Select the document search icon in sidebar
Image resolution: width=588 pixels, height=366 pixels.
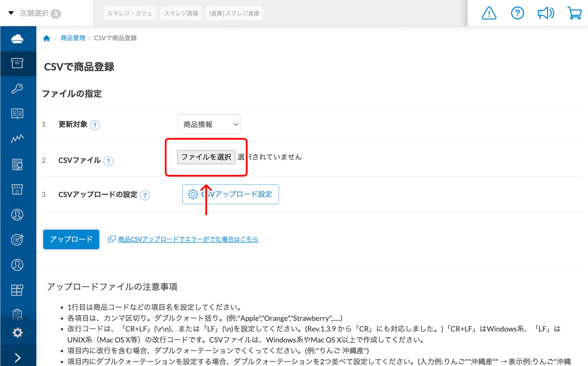(17, 164)
